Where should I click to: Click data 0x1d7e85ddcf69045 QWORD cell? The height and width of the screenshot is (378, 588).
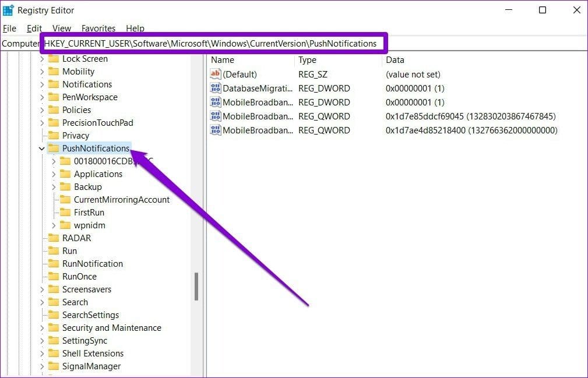coord(470,116)
